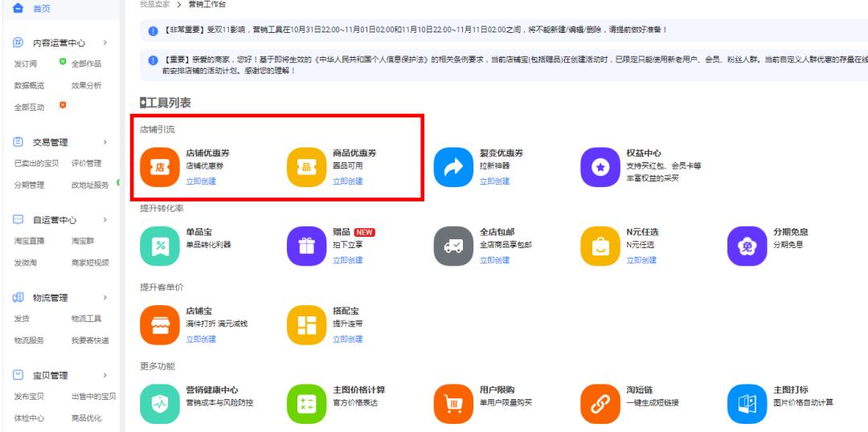Open 发订阅 in the sidebar
868x432 pixels.
[26, 63]
